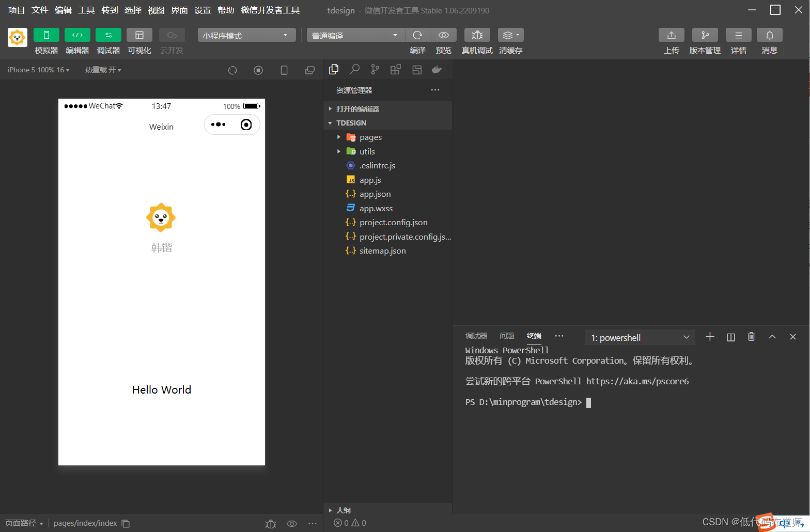Switch to the 调试器 panel tab

tap(476, 336)
